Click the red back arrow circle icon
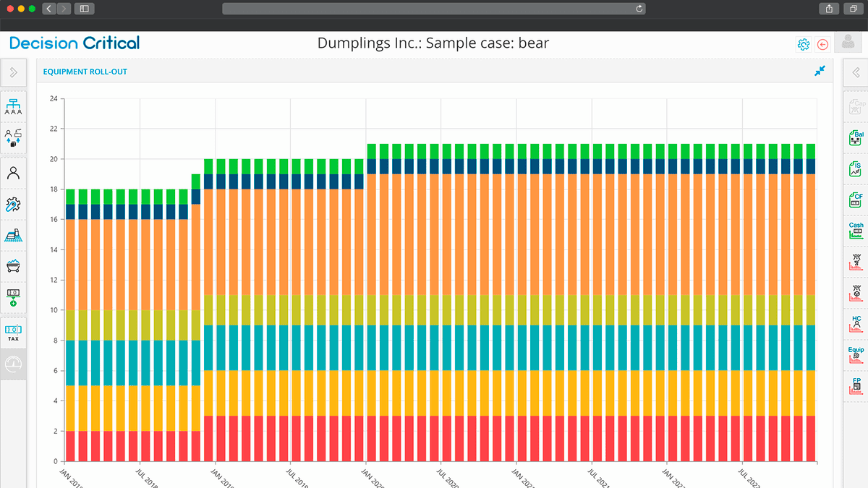Image resolution: width=868 pixels, height=488 pixels. pyautogui.click(x=822, y=44)
